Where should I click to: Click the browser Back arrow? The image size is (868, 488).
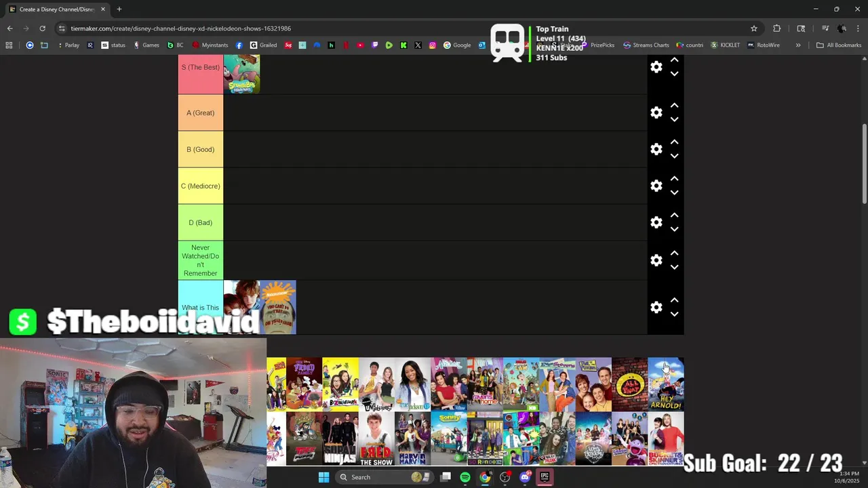pos(9,28)
